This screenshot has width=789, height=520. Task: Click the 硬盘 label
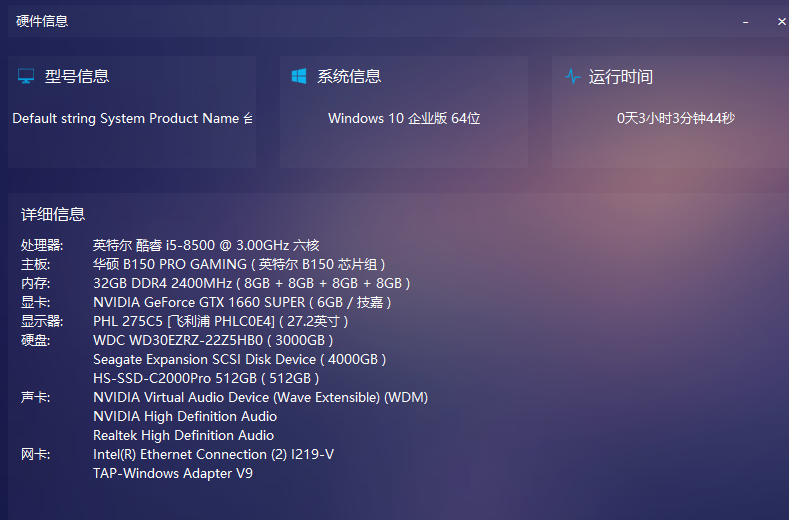click(35, 341)
